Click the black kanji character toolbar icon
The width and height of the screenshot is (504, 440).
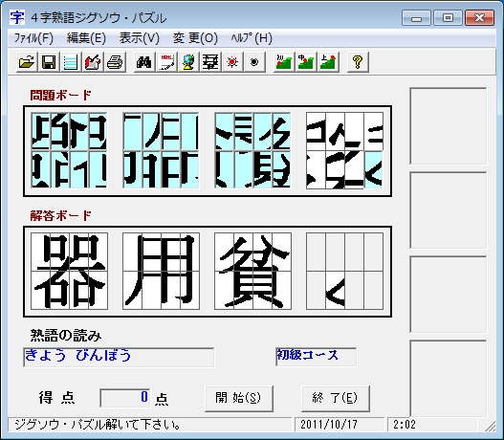point(210,62)
